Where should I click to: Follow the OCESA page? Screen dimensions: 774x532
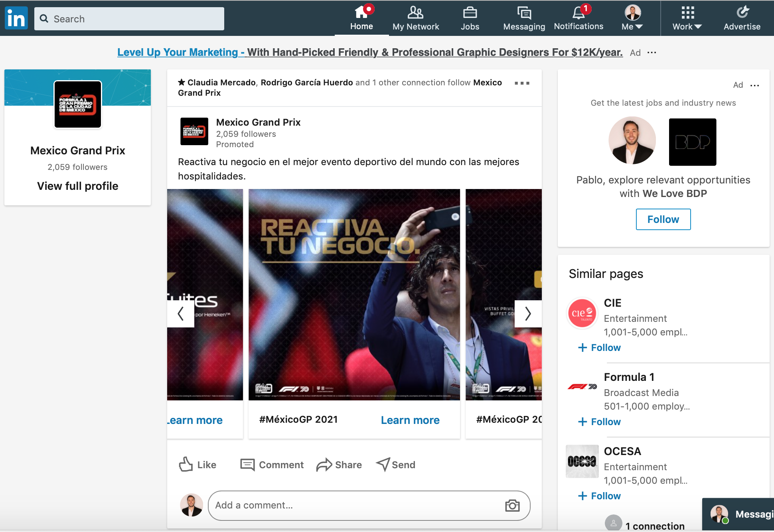click(599, 496)
